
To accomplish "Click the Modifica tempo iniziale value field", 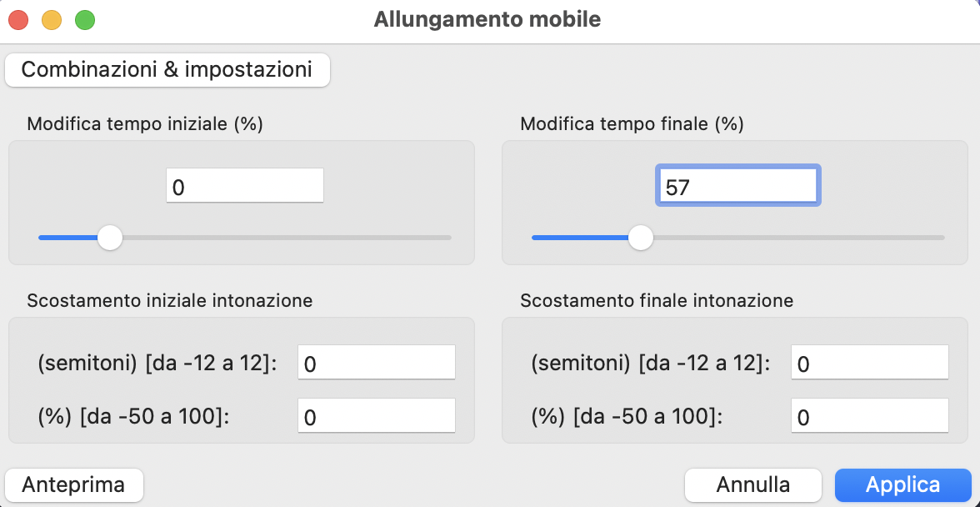I will pyautogui.click(x=245, y=185).
